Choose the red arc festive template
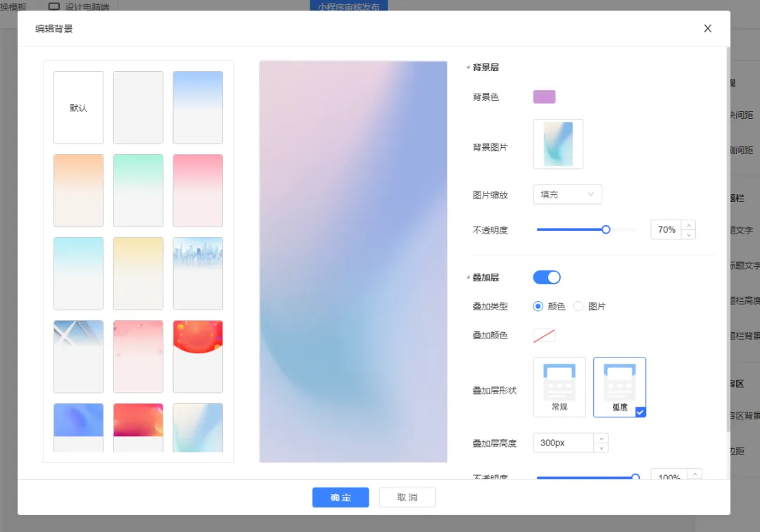The height and width of the screenshot is (532, 760). point(198,357)
